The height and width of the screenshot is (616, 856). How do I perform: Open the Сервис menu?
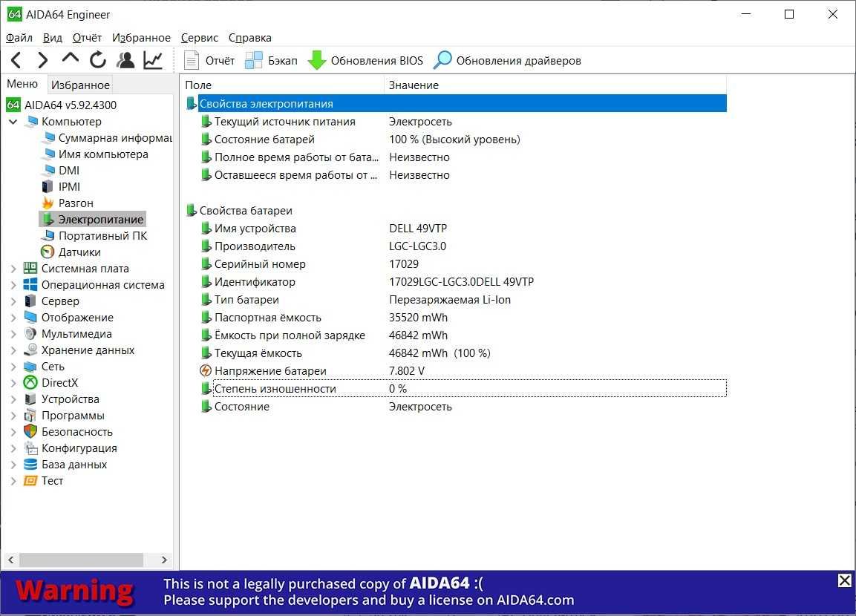(199, 38)
